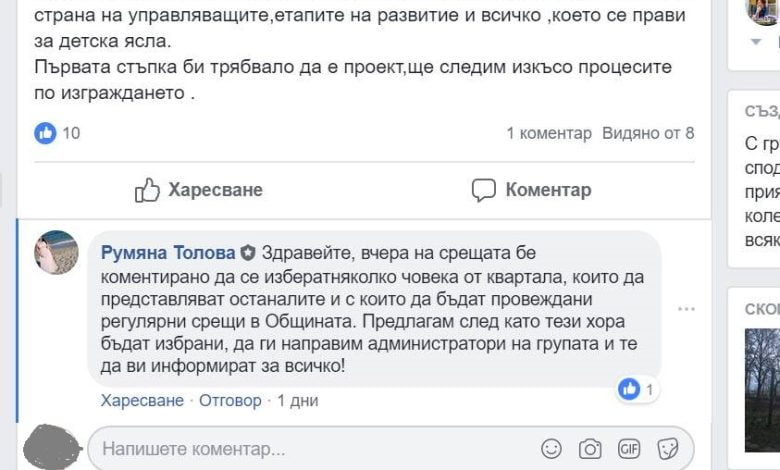Viewport: 780px width, 470px height.
Task: Open Румяна Толова's profile name link
Action: [168, 253]
